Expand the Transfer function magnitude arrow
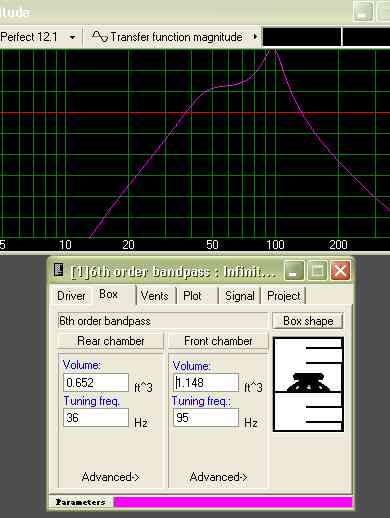 pos(255,36)
